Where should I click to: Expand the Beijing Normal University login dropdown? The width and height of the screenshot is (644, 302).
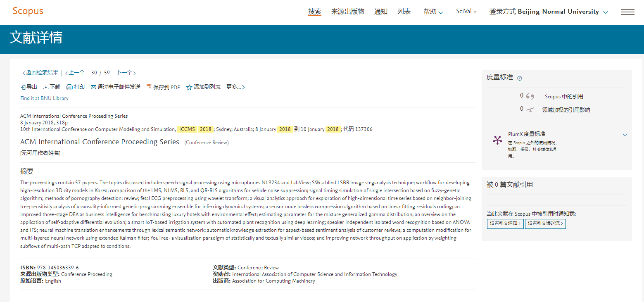549,12
